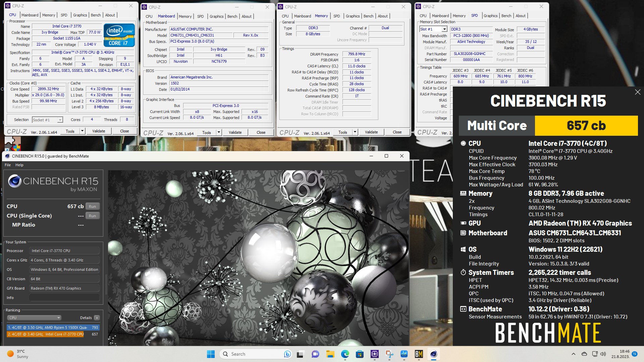Click the CPU-Z Memory window title icon
Image resolution: width=644 pixels, height=362 pixels.
tap(280, 7)
